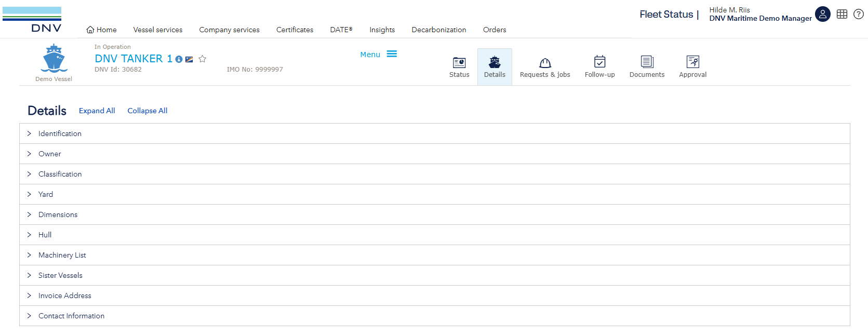Click the Collapse All link
The image size is (868, 336).
click(148, 111)
